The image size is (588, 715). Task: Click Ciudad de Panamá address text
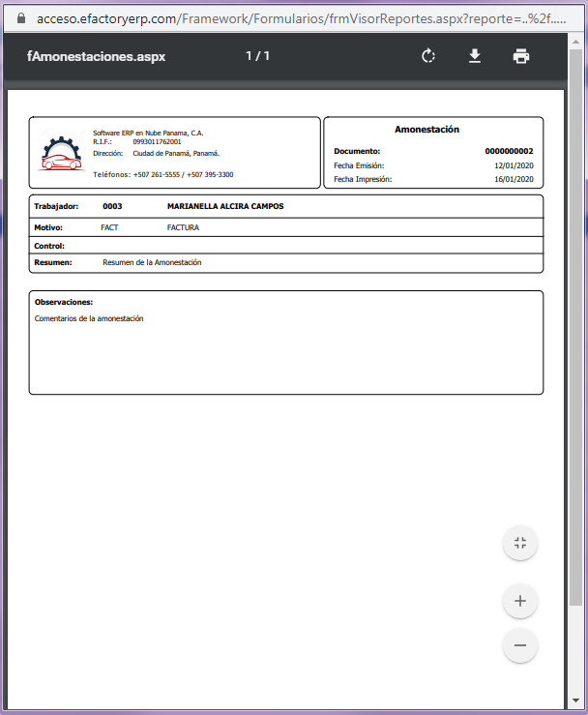point(176,153)
